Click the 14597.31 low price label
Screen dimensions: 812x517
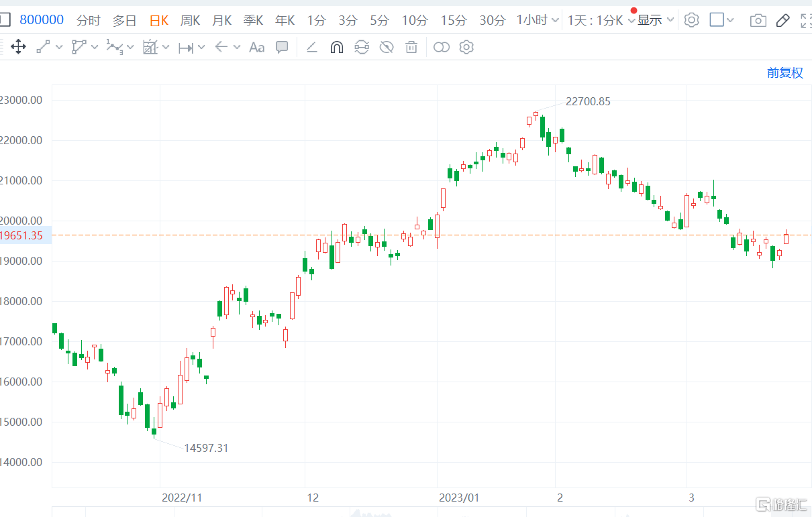pyautogui.click(x=206, y=448)
